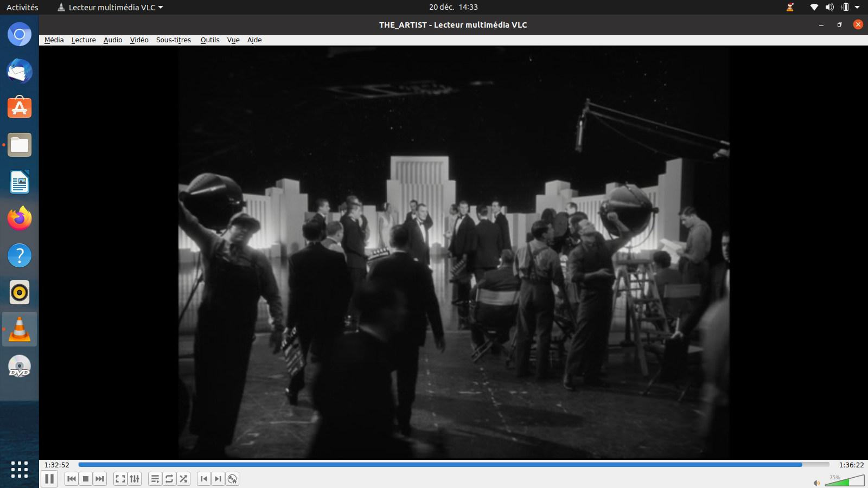Go to the next DVD chapter
The height and width of the screenshot is (488, 868).
[218, 479]
